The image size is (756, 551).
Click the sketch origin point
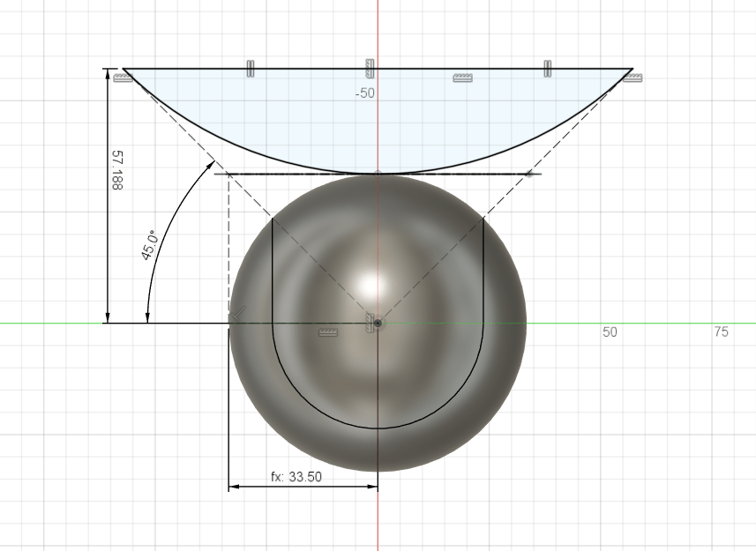tap(378, 323)
